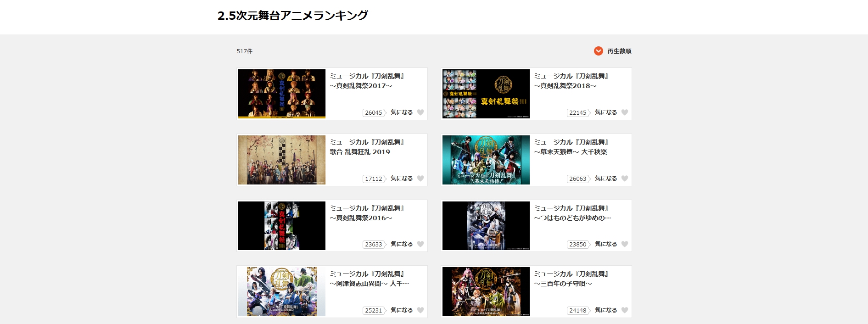Open title link ～阿津賀志山異聞～ 大千…
The height and width of the screenshot is (324, 868).
click(369, 284)
